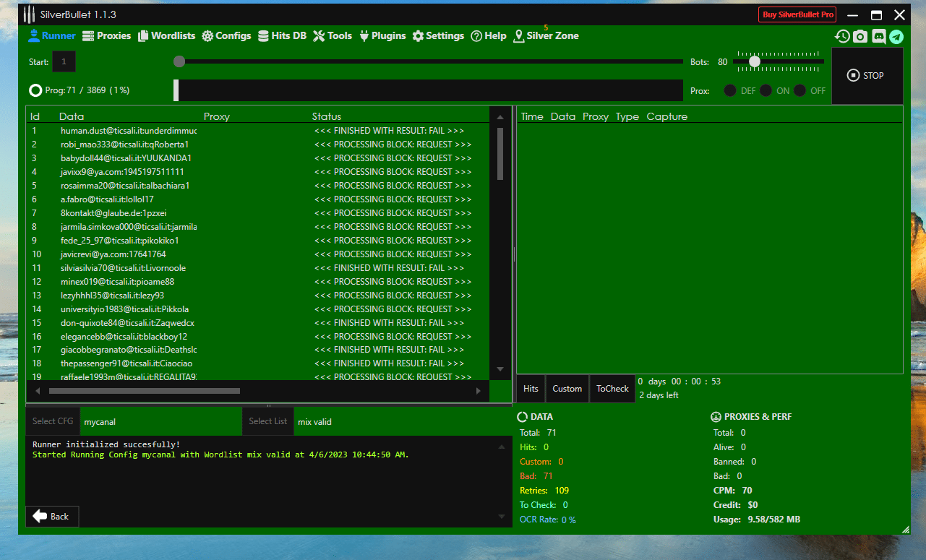
Task: Select the DEF proxy mode radio
Action: click(x=730, y=90)
